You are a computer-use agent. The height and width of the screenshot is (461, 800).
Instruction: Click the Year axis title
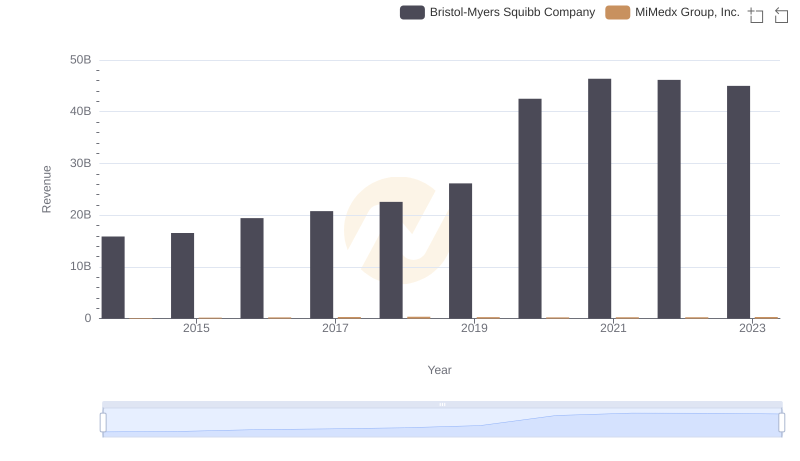pyautogui.click(x=439, y=370)
